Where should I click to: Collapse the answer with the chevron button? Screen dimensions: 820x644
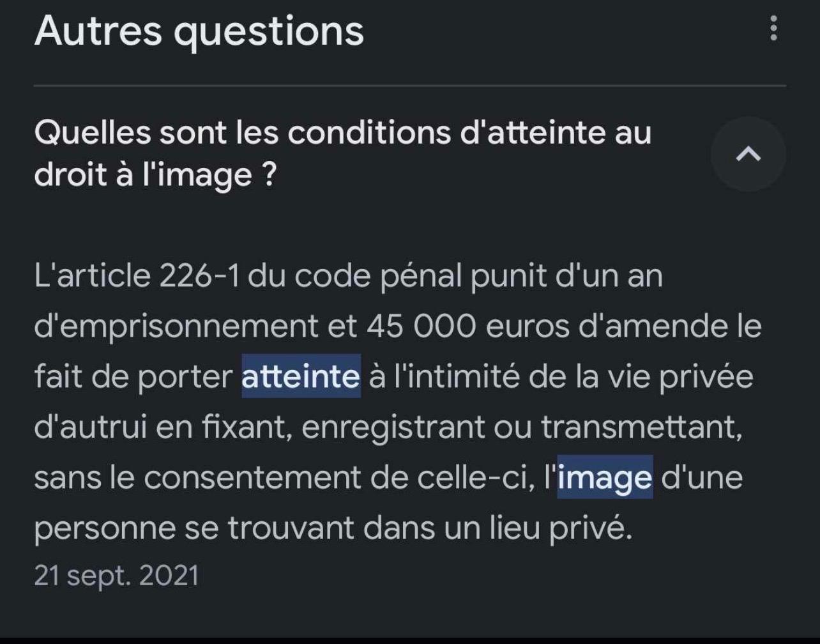tap(748, 153)
